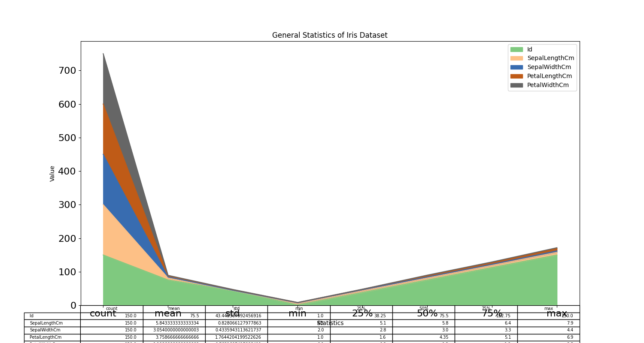This screenshot has width=644, height=343.
Task: Click the 150.0 count cell for SepalWidthCm
Action: (x=112, y=331)
